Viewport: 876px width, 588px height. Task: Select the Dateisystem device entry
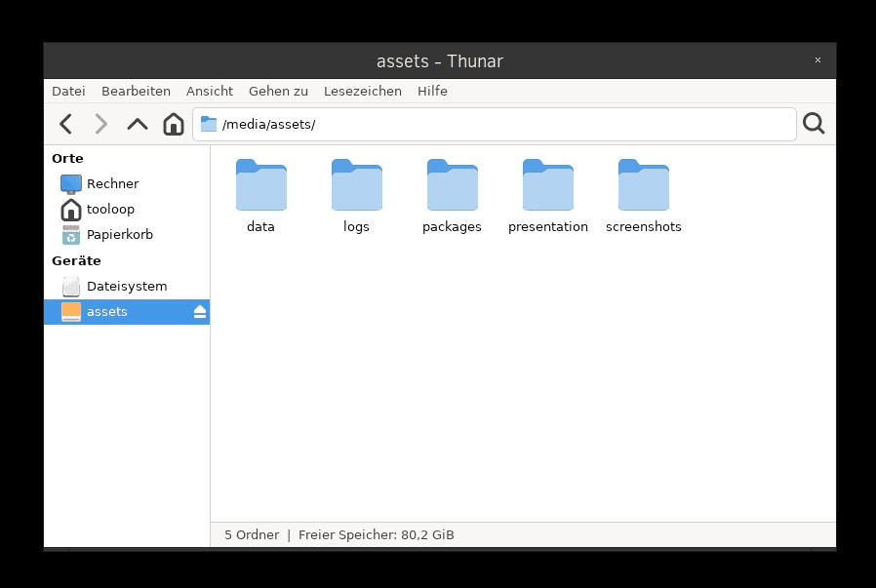pyautogui.click(x=127, y=286)
